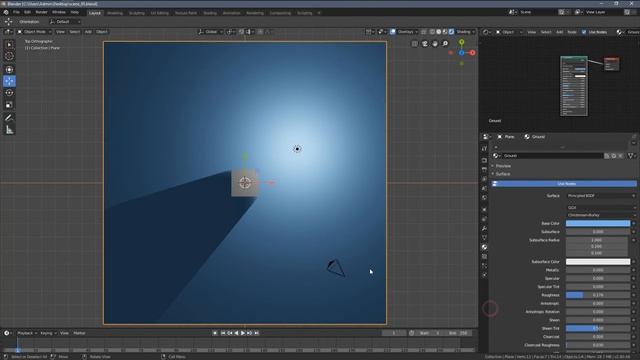Screen dimensions: 640x360
Task: Open the Playback menu in timeline
Action: tap(27, 333)
